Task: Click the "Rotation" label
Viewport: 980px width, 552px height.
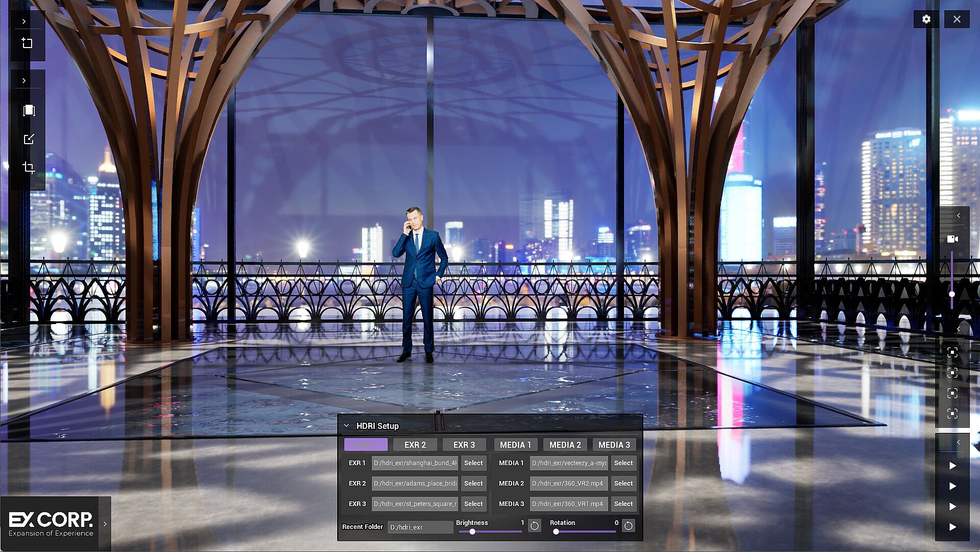Action: (562, 522)
